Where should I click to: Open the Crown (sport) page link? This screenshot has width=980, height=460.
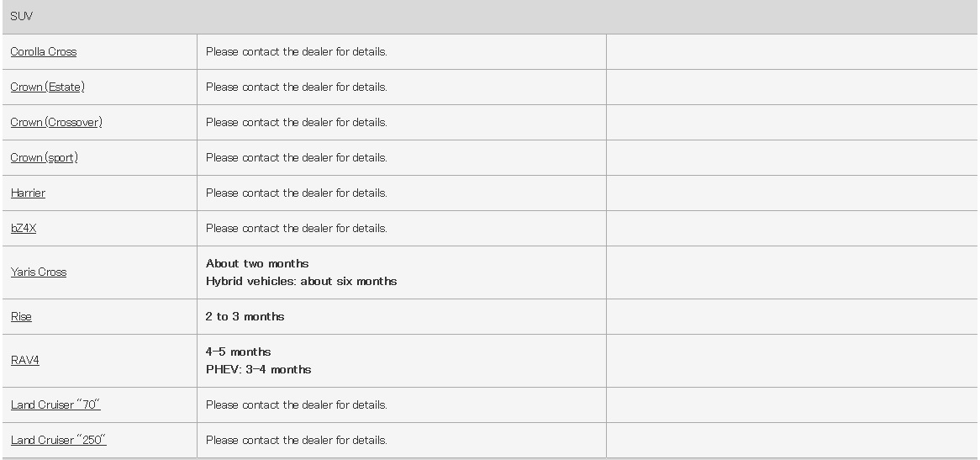[44, 158]
